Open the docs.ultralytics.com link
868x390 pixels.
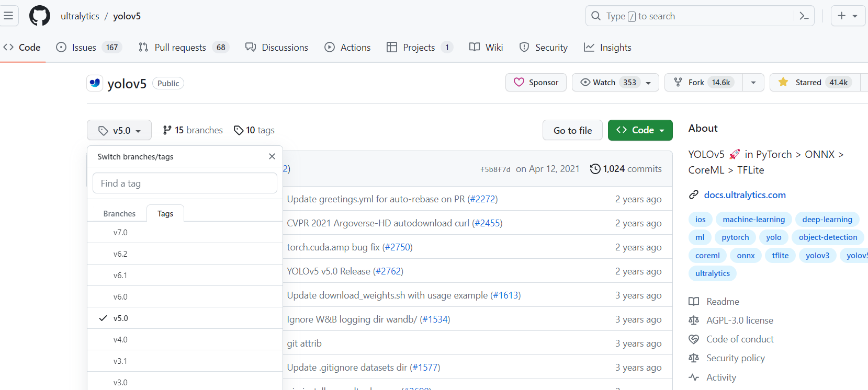[745, 195]
